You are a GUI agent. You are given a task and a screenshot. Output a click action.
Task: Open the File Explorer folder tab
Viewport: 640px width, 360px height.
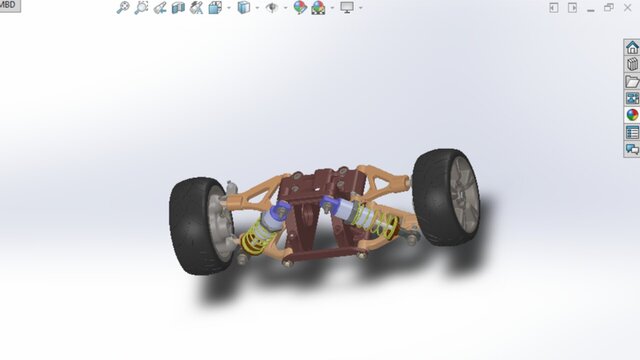(x=632, y=81)
